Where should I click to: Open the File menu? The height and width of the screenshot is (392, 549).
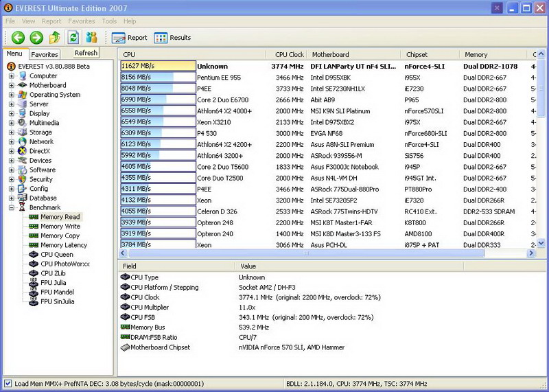[10, 21]
